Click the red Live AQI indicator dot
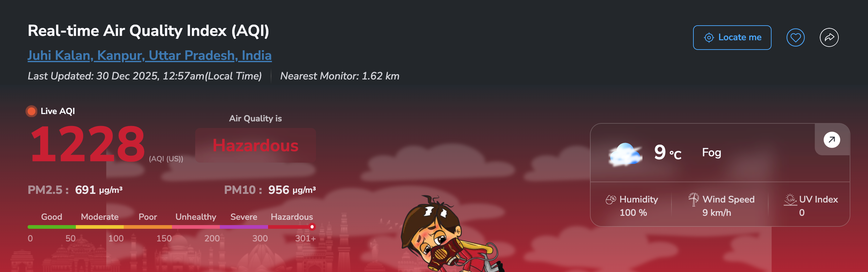Image resolution: width=868 pixels, height=272 pixels. (x=31, y=111)
